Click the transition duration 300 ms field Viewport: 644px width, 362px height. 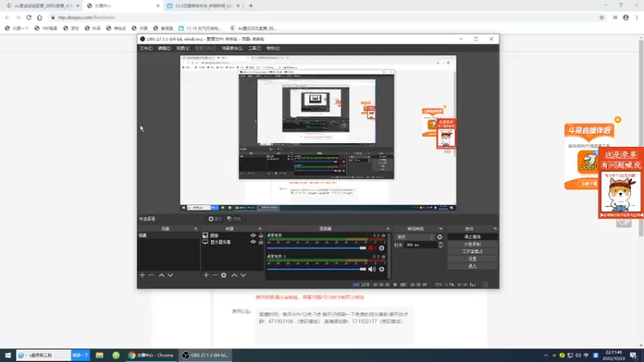click(x=420, y=245)
